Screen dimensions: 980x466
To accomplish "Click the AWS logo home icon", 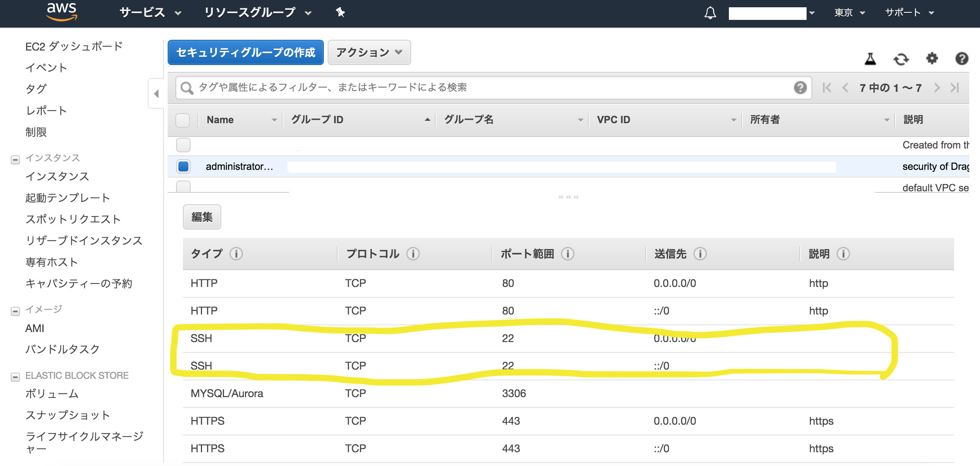I will tap(61, 12).
